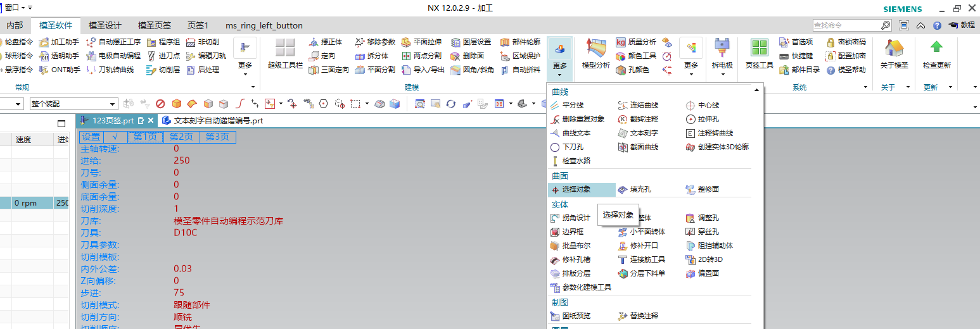Click the red prohibition filter icon in selection bar
This screenshot has width=980, height=329.
tap(160, 104)
